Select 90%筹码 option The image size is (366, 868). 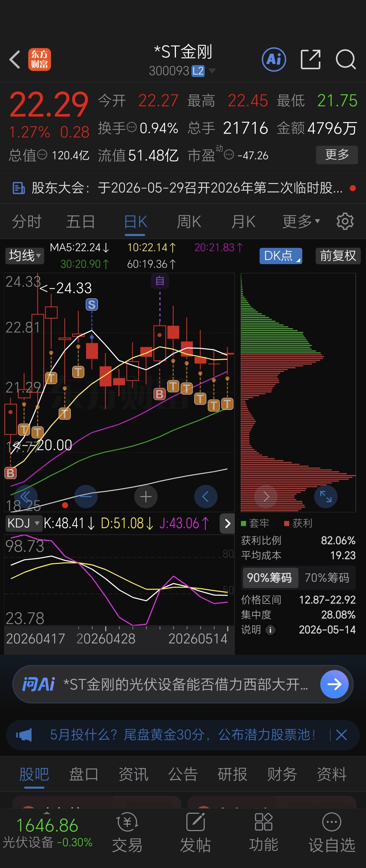(270, 577)
